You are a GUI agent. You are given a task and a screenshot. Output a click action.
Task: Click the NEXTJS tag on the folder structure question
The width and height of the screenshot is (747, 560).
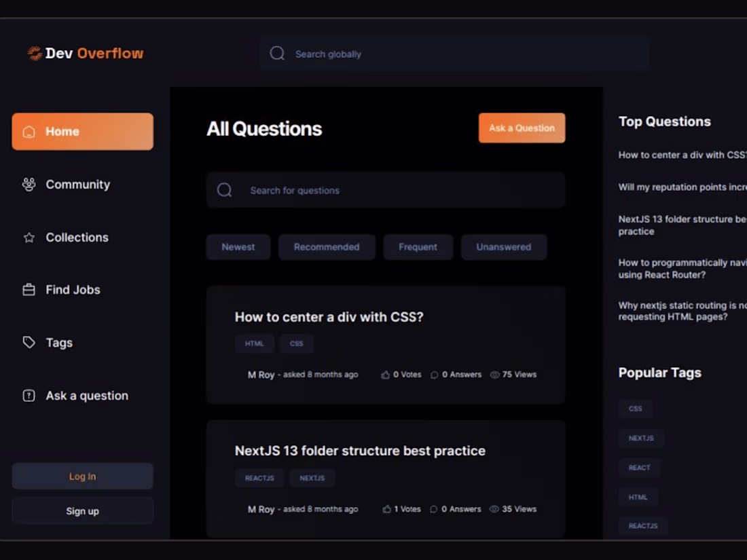click(x=312, y=478)
